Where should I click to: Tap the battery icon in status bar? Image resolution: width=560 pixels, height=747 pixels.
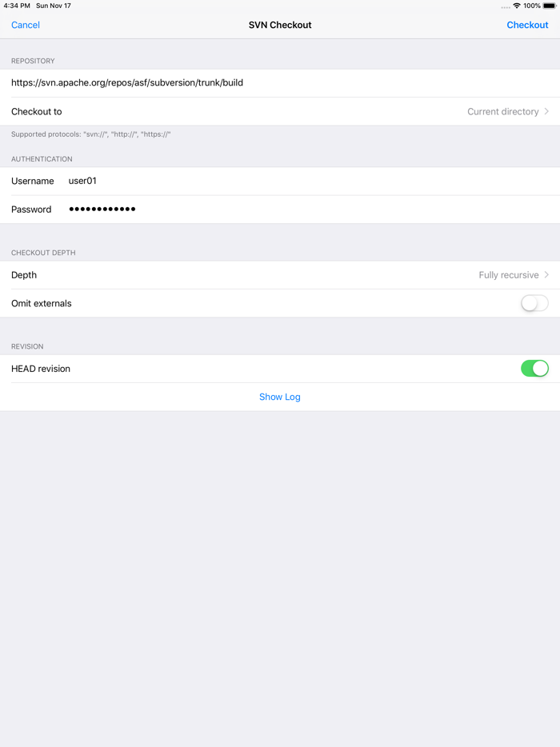click(x=550, y=6)
